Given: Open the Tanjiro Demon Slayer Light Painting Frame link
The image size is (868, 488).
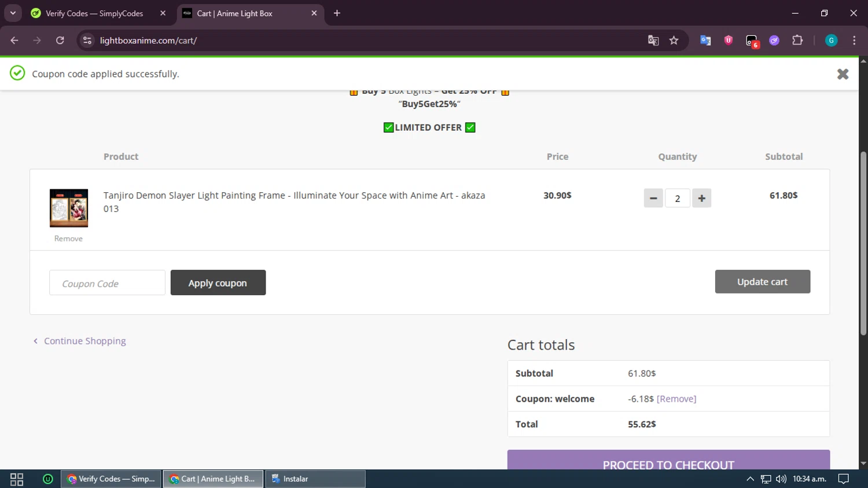Looking at the screenshot, I should pyautogui.click(x=294, y=202).
